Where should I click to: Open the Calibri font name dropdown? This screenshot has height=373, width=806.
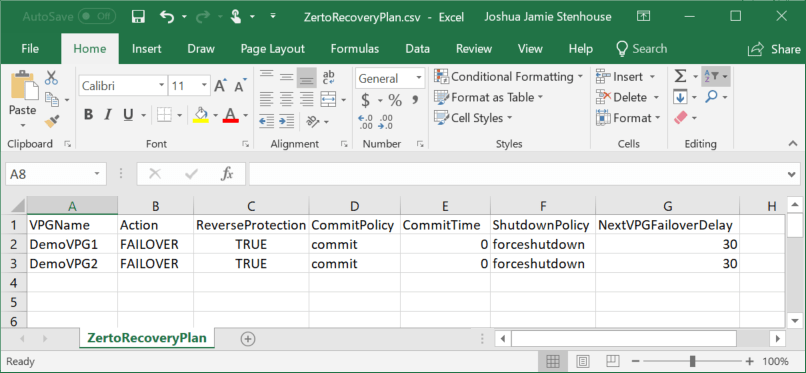(x=162, y=85)
